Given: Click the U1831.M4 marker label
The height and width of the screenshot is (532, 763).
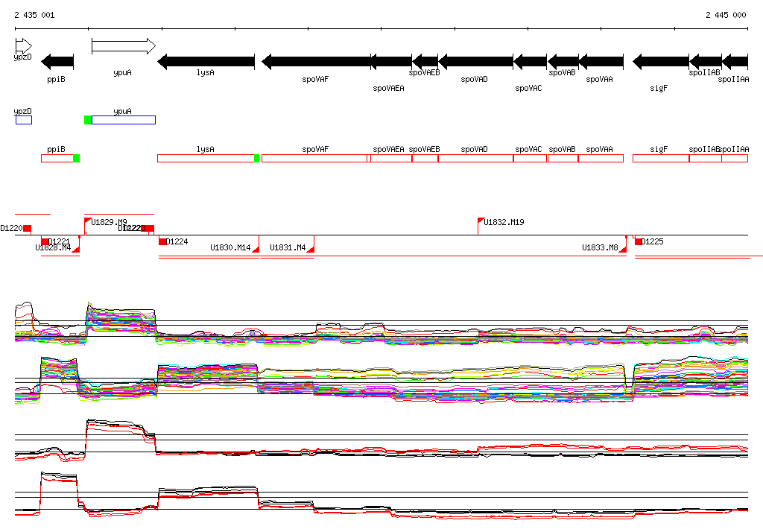Looking at the screenshot, I should coord(288,248).
